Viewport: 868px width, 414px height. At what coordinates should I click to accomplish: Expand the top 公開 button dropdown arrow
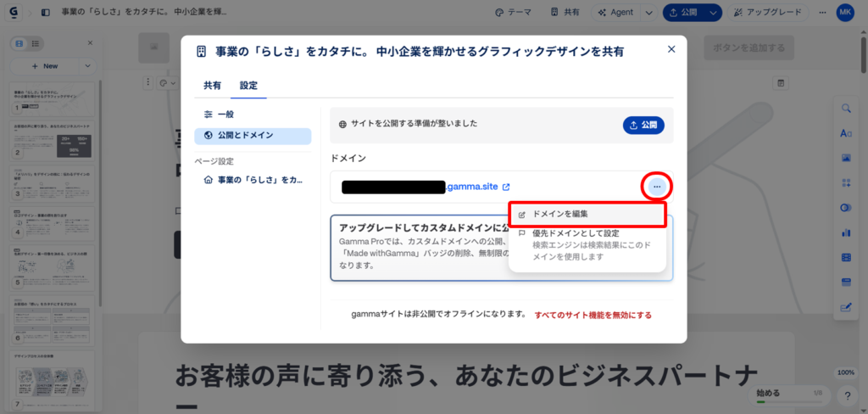tap(713, 13)
